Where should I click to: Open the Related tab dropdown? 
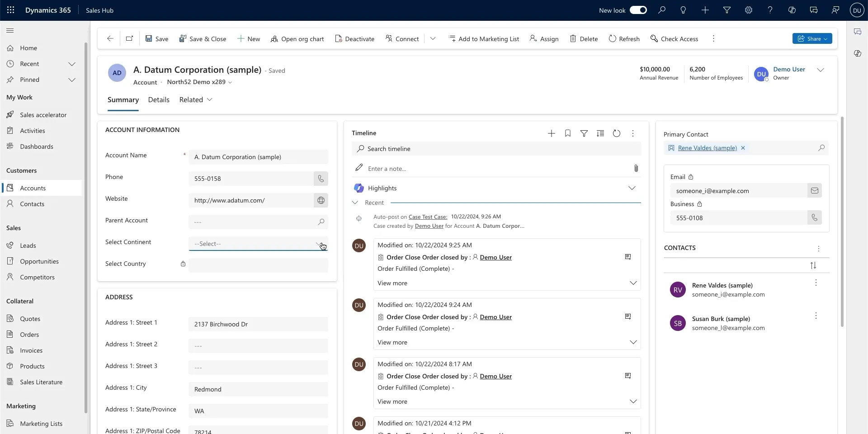tap(196, 100)
